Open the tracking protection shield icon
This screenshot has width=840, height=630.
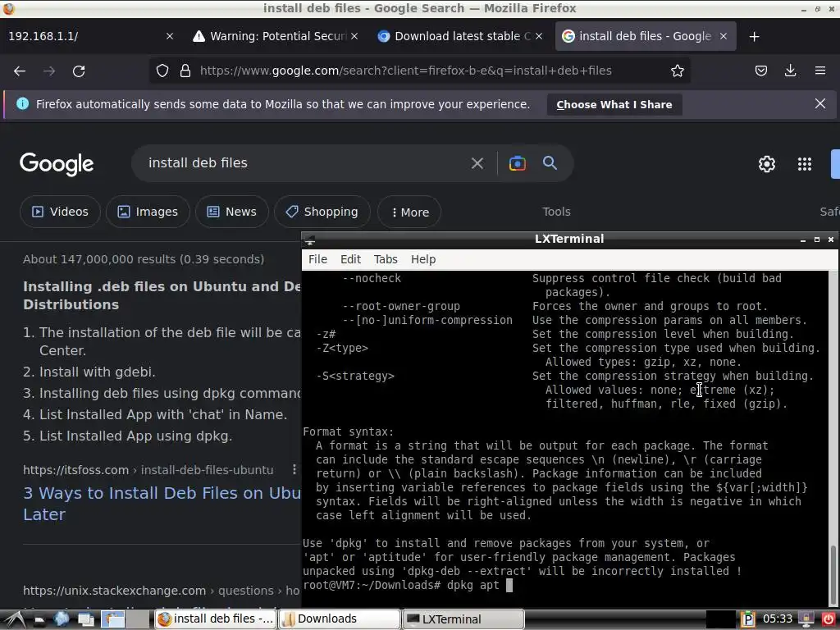click(x=162, y=71)
